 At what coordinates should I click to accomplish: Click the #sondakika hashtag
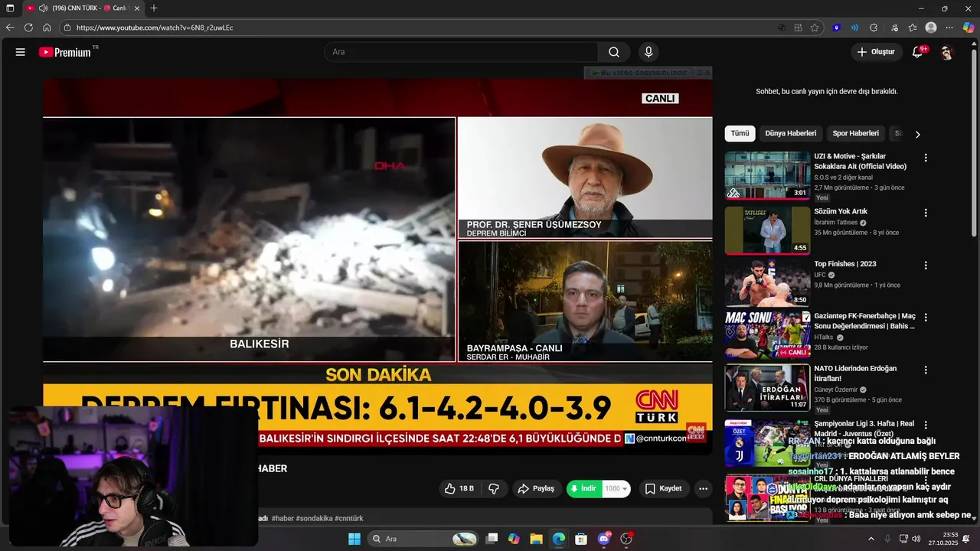pos(314,518)
